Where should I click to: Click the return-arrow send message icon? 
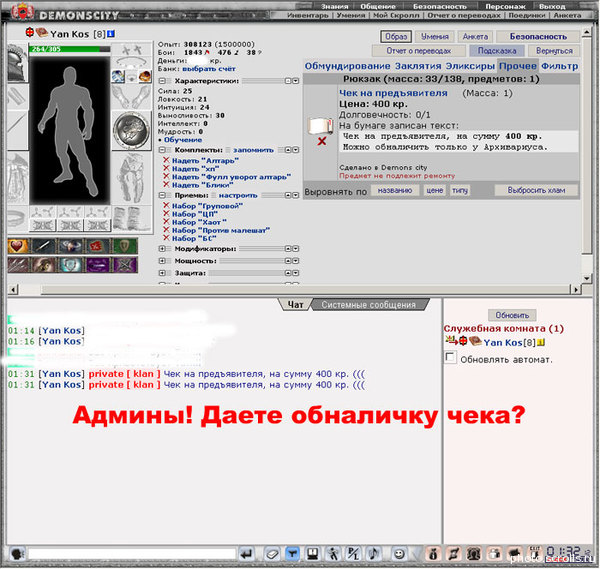(x=246, y=554)
